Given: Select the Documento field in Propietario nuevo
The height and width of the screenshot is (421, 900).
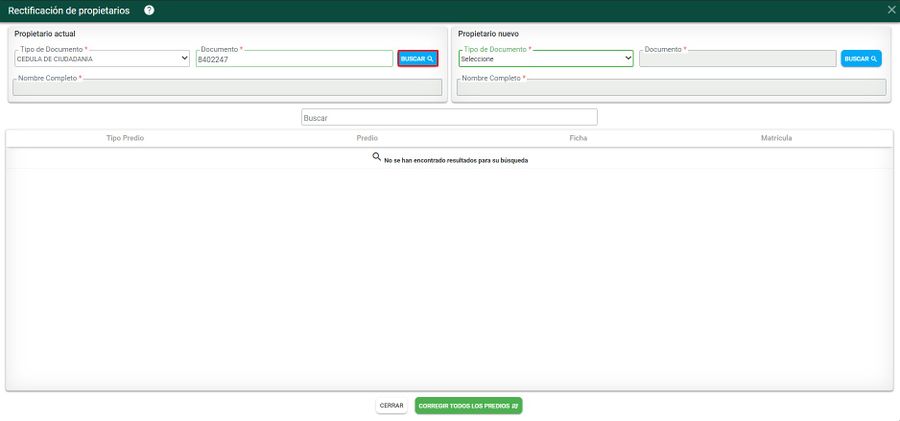Looking at the screenshot, I should (737, 59).
